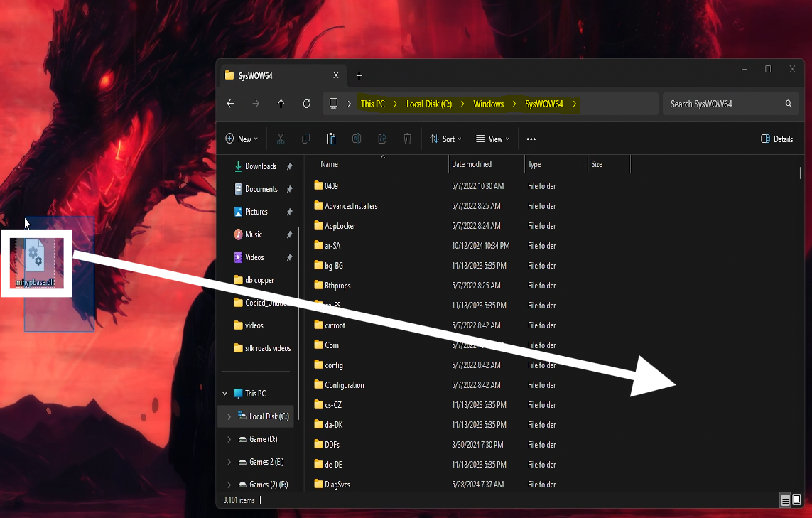
Task: Switch to details list view
Action: tap(785, 500)
